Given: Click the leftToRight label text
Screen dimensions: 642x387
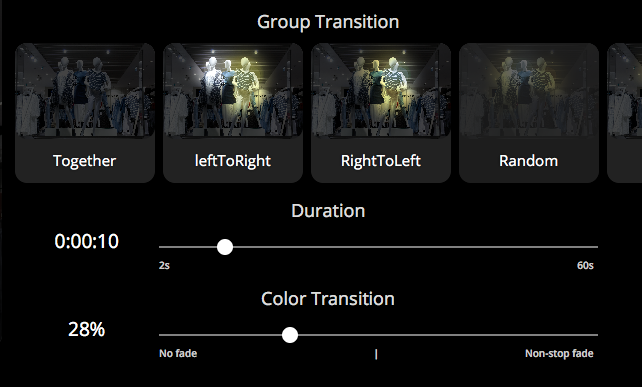Looking at the screenshot, I should click(x=233, y=161).
